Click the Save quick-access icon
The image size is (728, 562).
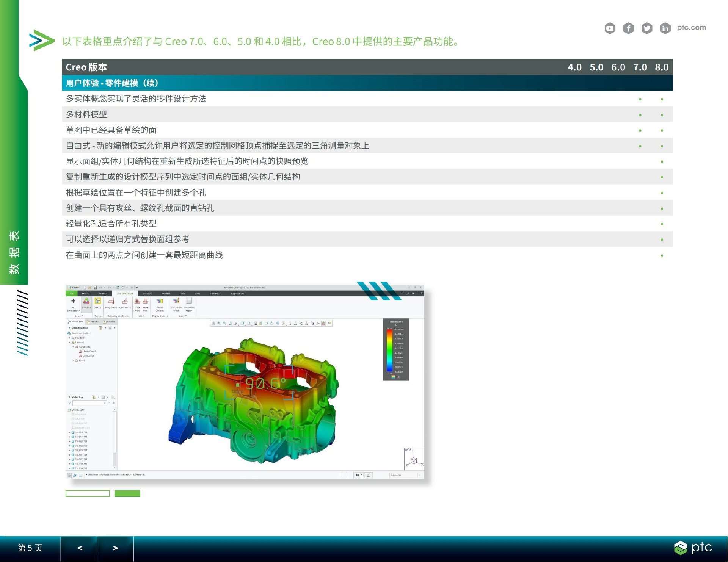pos(95,288)
